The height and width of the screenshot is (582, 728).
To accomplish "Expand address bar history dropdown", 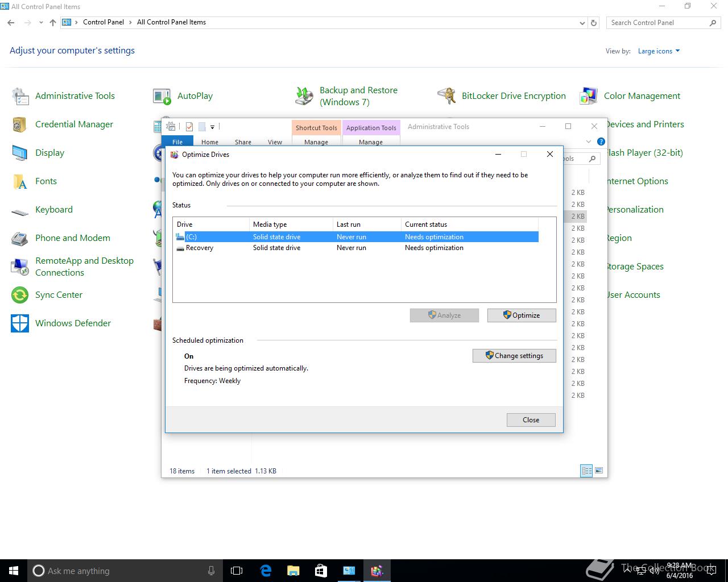I will click(x=582, y=23).
